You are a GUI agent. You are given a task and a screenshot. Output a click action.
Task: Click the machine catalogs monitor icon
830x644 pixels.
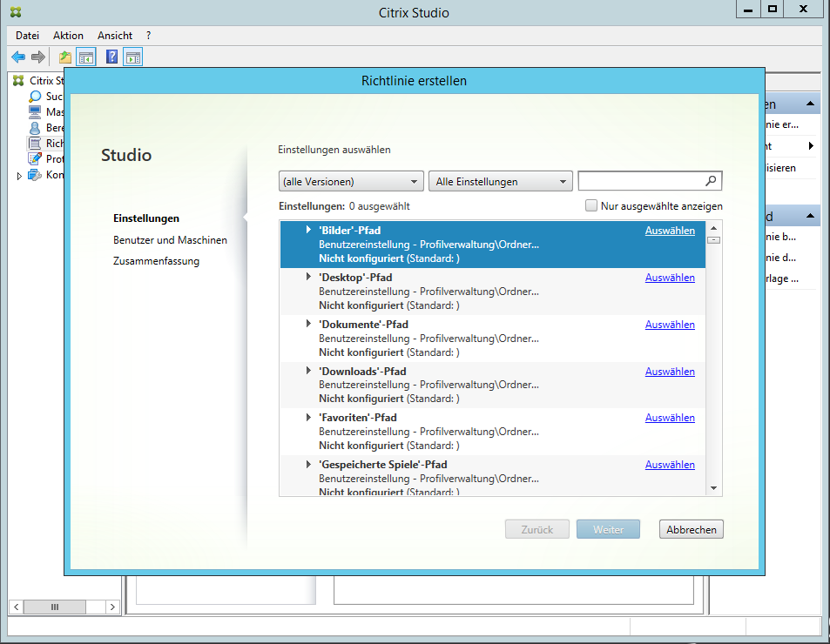[35, 111]
